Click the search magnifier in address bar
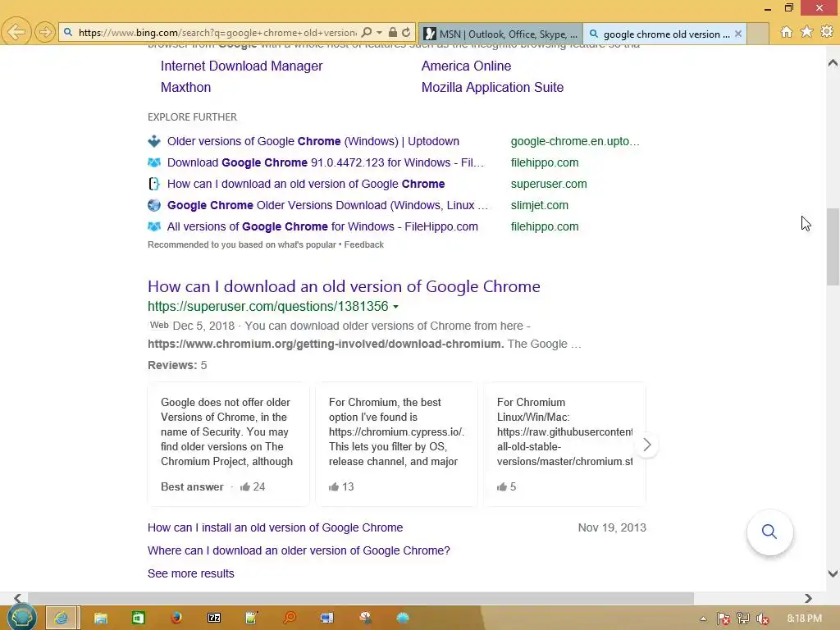The width and height of the screenshot is (840, 630). click(x=367, y=33)
